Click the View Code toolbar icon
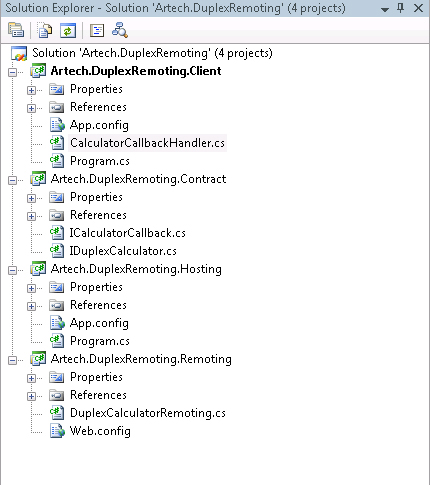 coord(97,31)
